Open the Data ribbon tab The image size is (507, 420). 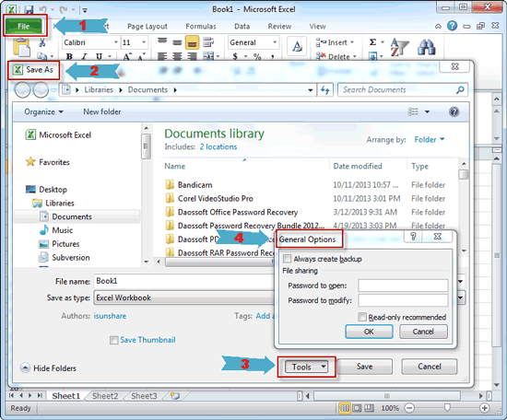tap(242, 26)
